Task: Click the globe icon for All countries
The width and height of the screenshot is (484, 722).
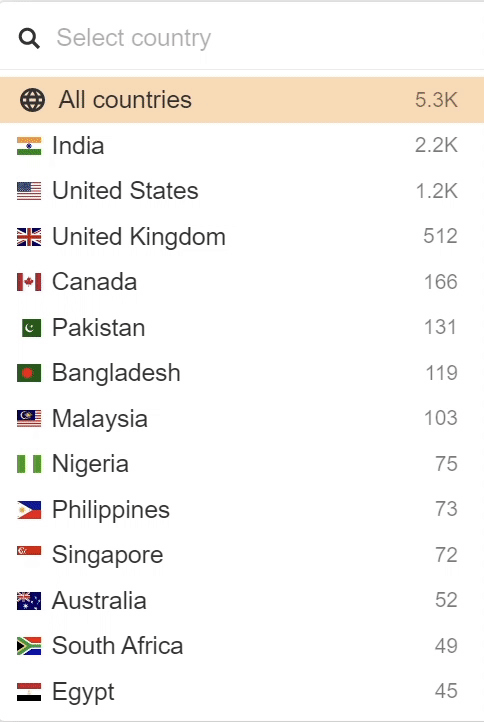Action: point(32,99)
